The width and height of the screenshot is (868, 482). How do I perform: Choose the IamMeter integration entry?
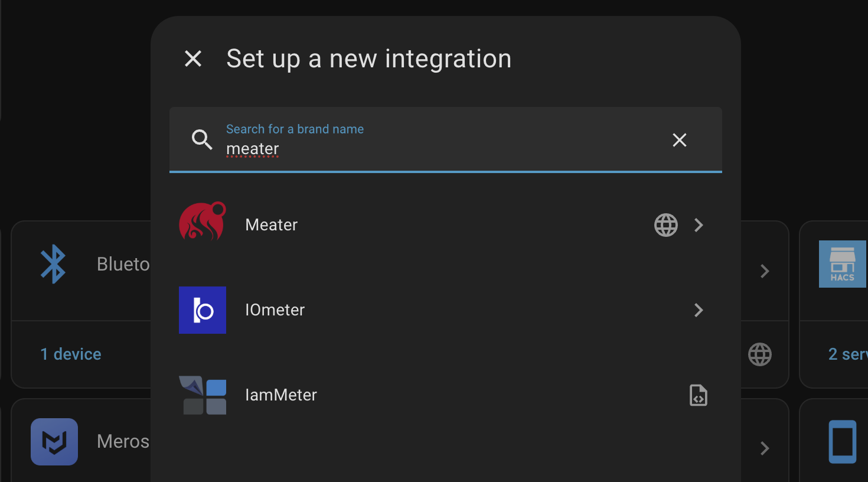[x=446, y=395]
